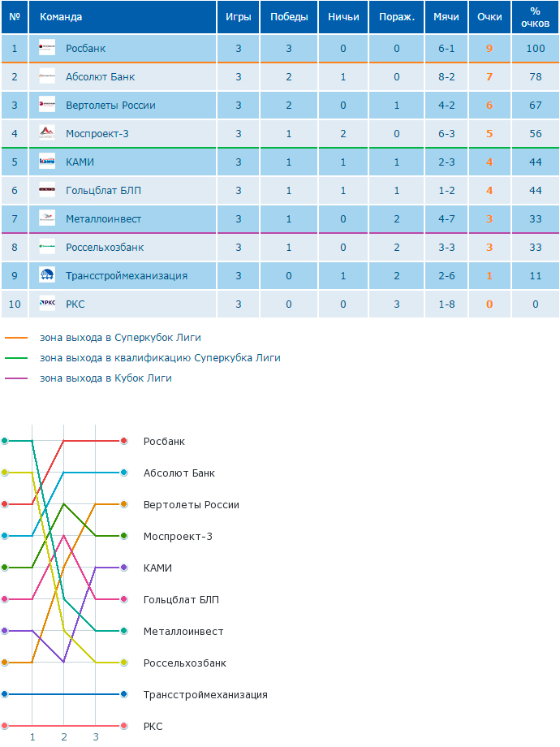Viewport: 560px width, 747px height.
Task: Click Моспроект-3's percent value 56
Action: click(535, 134)
